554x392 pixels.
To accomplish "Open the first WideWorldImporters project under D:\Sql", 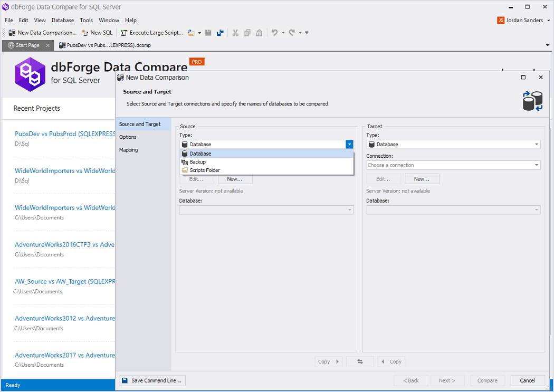I will 65,170.
